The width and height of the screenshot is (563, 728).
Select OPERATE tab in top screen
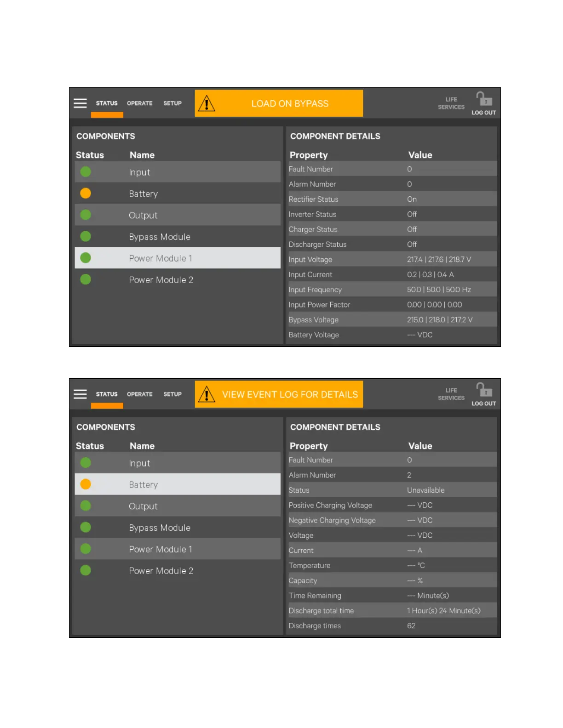[x=140, y=103]
